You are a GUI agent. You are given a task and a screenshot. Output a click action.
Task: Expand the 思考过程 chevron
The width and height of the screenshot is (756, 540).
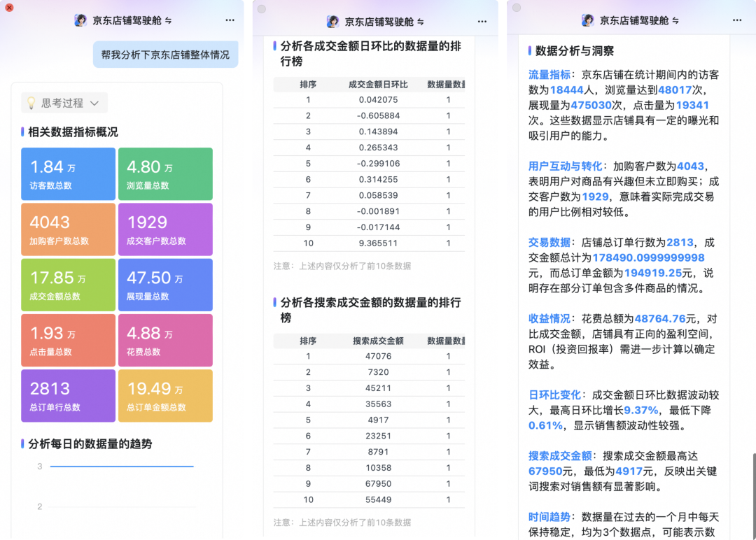(x=94, y=103)
